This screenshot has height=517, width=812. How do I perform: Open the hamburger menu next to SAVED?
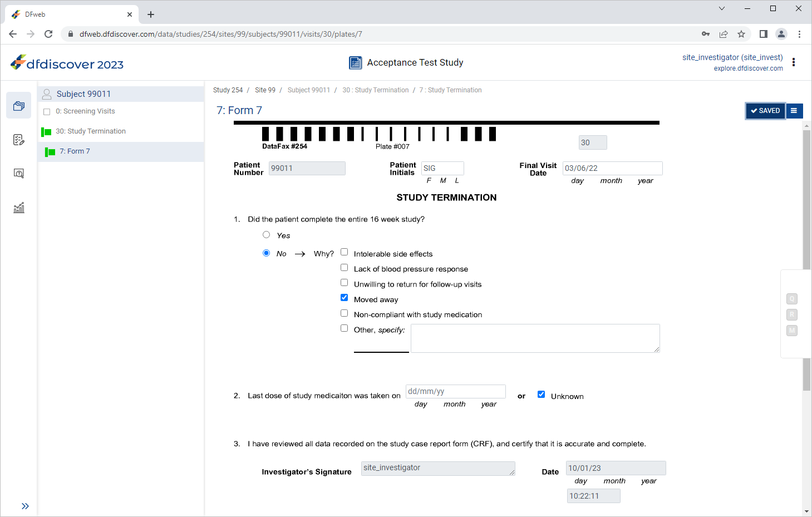pyautogui.click(x=794, y=111)
